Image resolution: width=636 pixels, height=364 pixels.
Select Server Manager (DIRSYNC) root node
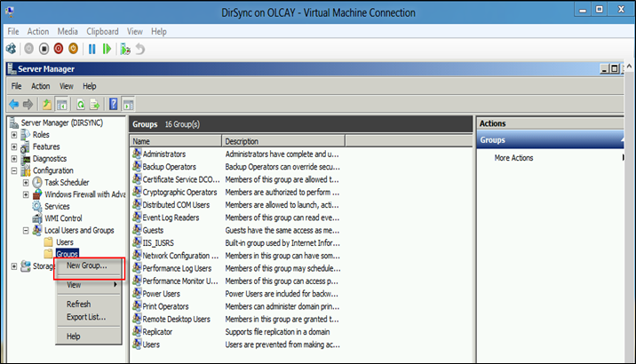coord(61,123)
